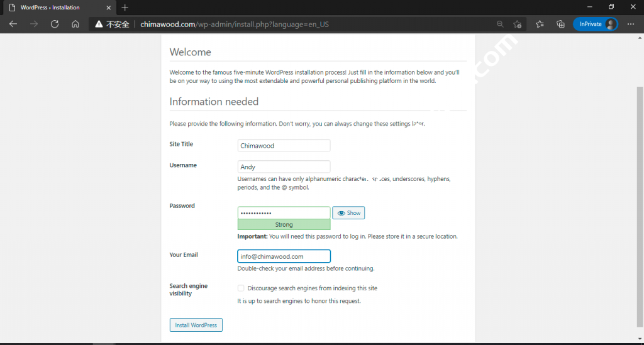Click into the Password field

[284, 213]
